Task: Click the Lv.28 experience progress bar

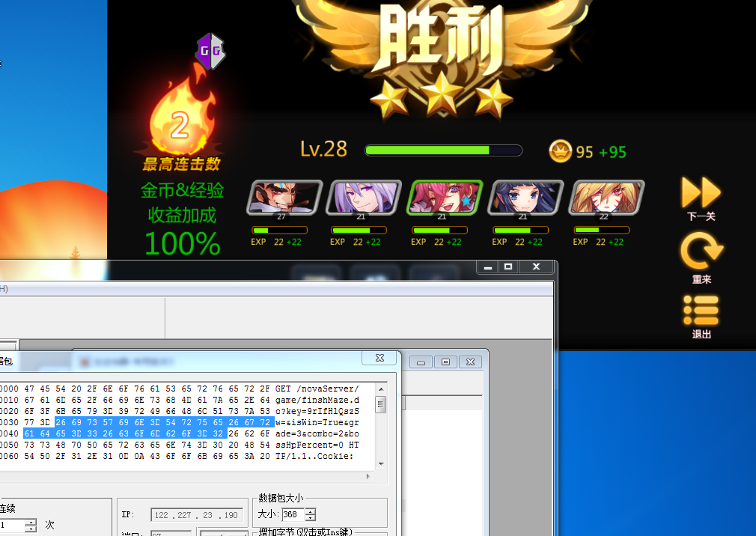Action: click(444, 150)
